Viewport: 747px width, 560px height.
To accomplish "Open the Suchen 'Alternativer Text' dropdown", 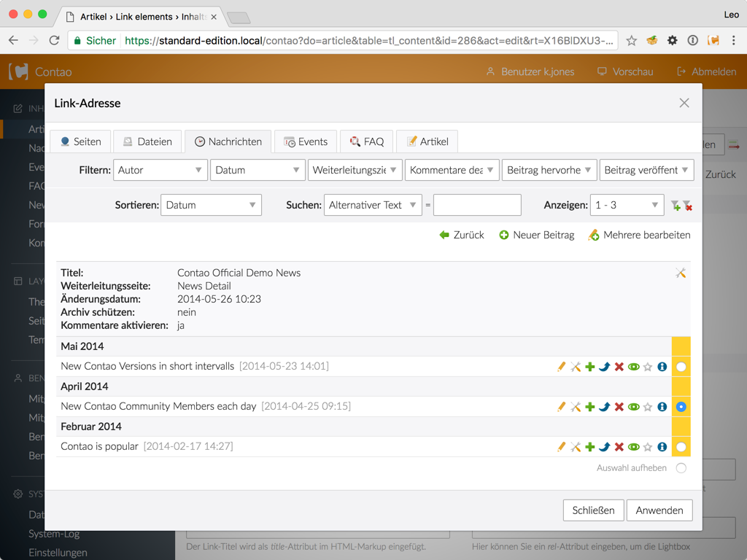I will [373, 205].
